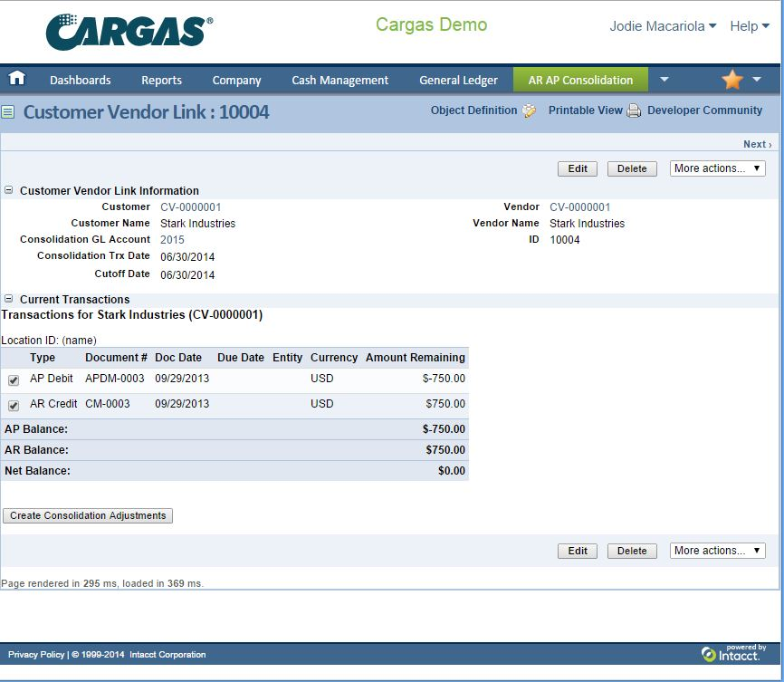Select the Cash Management menu

tap(339, 80)
